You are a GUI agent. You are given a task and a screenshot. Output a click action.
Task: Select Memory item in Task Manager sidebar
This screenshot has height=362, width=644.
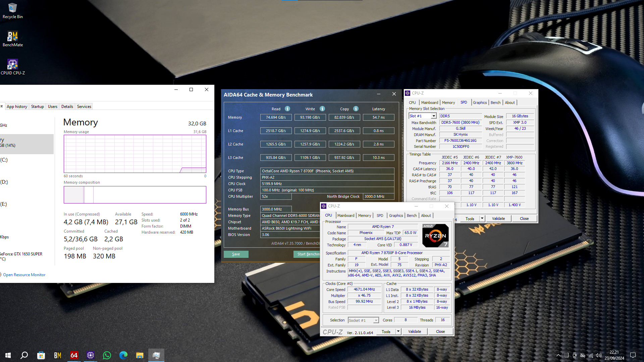[27, 144]
